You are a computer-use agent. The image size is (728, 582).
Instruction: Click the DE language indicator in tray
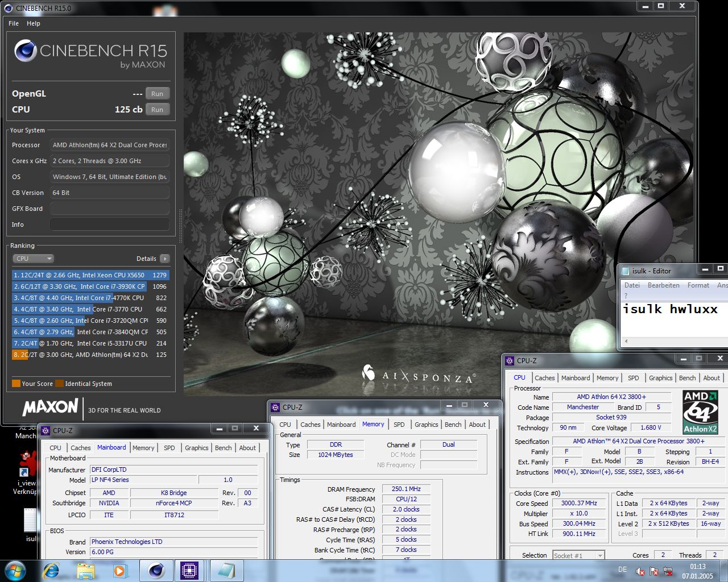click(622, 569)
